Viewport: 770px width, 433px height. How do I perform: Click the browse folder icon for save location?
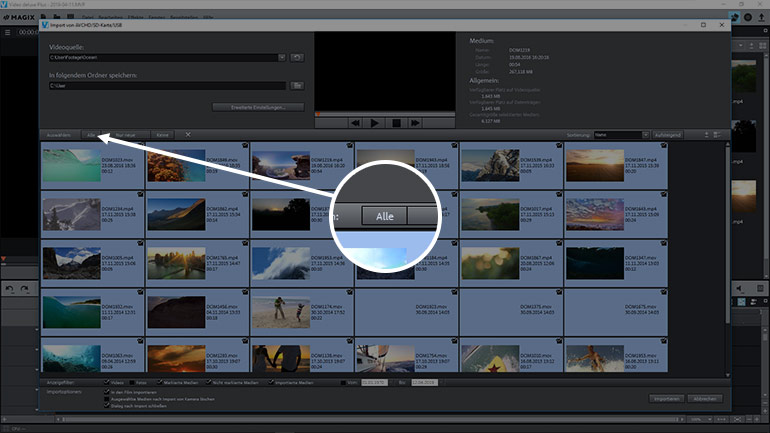297,85
